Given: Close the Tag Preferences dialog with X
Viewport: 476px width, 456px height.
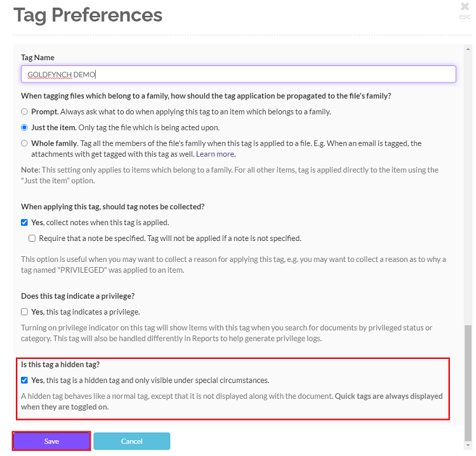Looking at the screenshot, I should point(465,7).
